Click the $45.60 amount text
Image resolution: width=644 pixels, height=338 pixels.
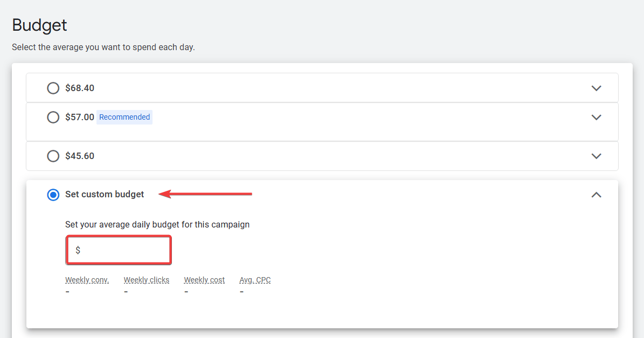[80, 156]
